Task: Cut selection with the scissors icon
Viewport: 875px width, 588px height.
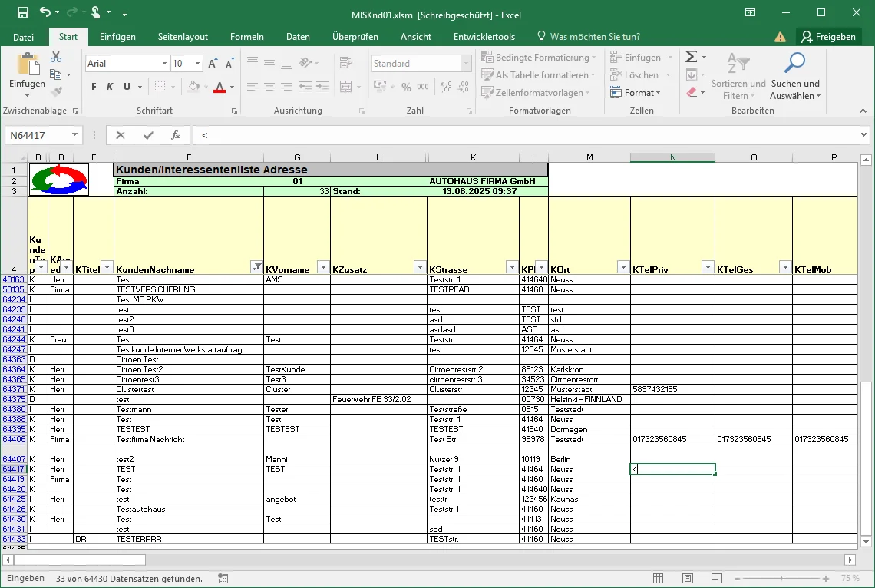Action: [x=56, y=57]
